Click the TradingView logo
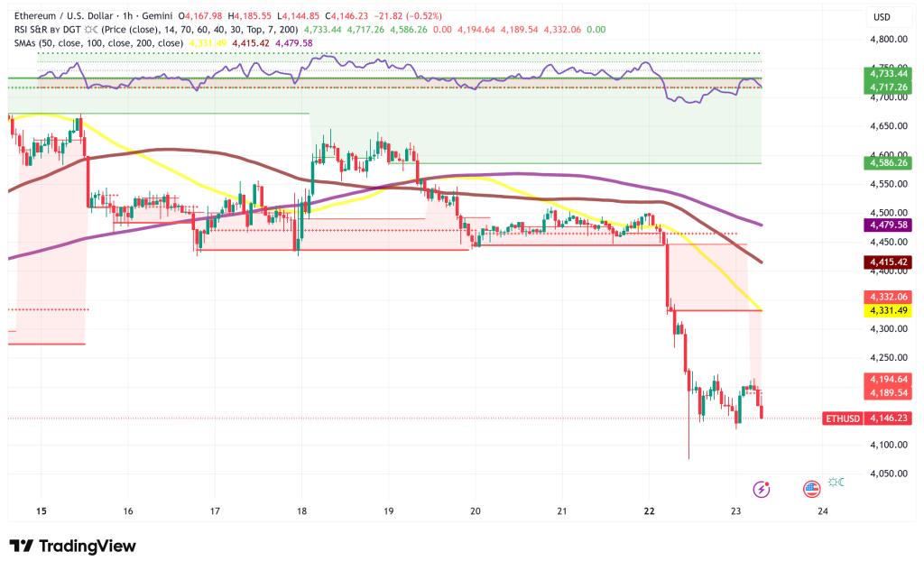The height and width of the screenshot is (570, 924). pyautogui.click(x=72, y=547)
